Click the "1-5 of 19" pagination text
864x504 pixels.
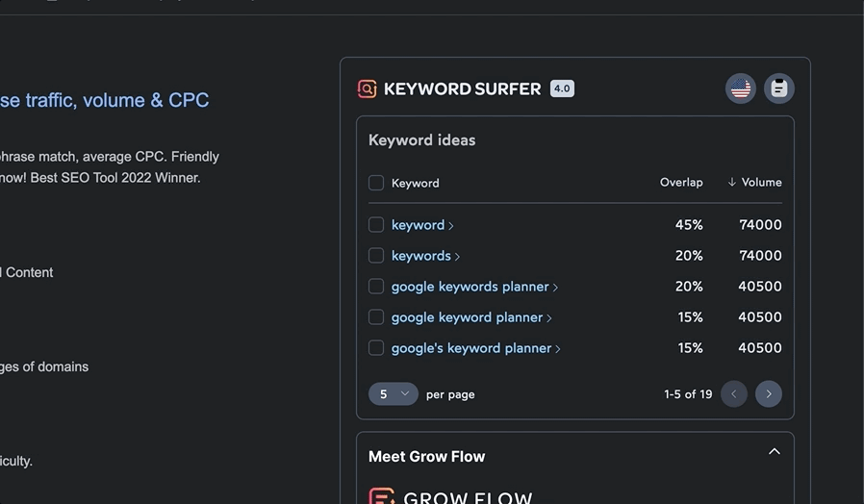[x=688, y=394]
